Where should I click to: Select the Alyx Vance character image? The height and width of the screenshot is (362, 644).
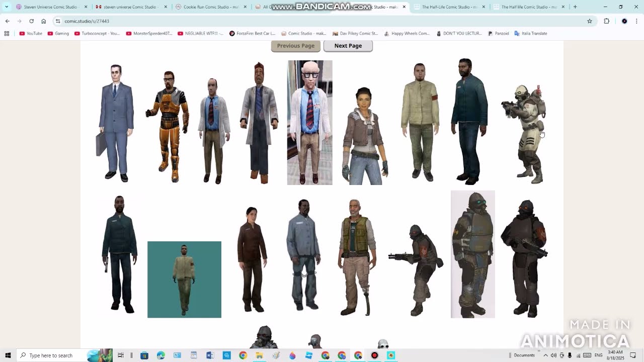[x=365, y=136]
